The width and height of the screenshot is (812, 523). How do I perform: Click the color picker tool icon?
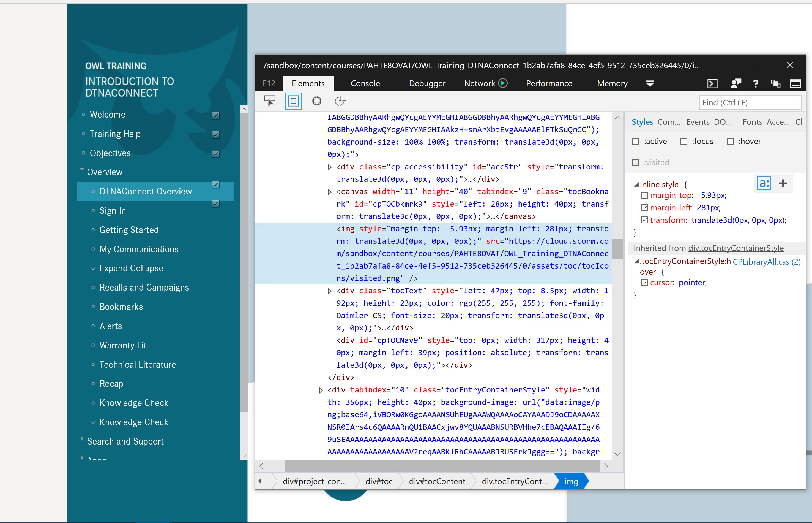pos(317,101)
